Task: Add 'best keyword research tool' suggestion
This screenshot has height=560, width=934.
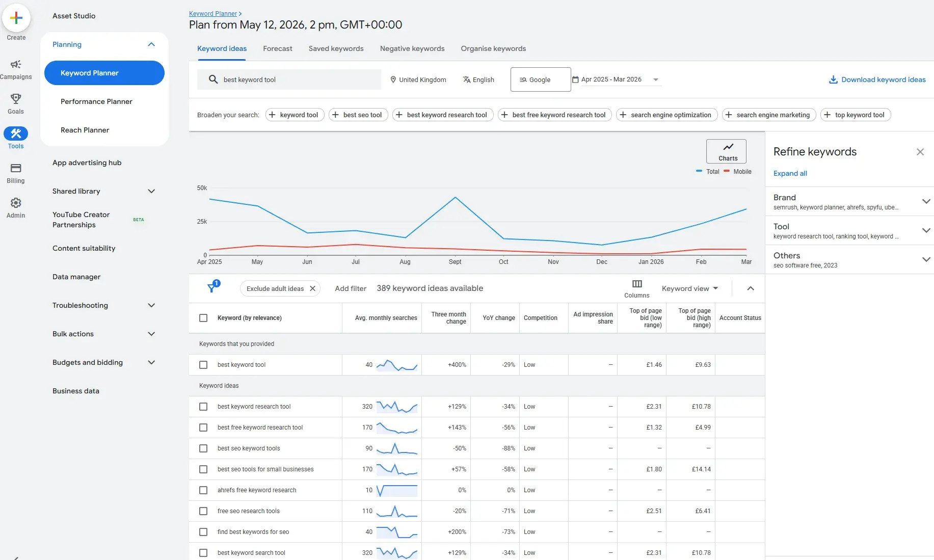Action: pos(443,115)
